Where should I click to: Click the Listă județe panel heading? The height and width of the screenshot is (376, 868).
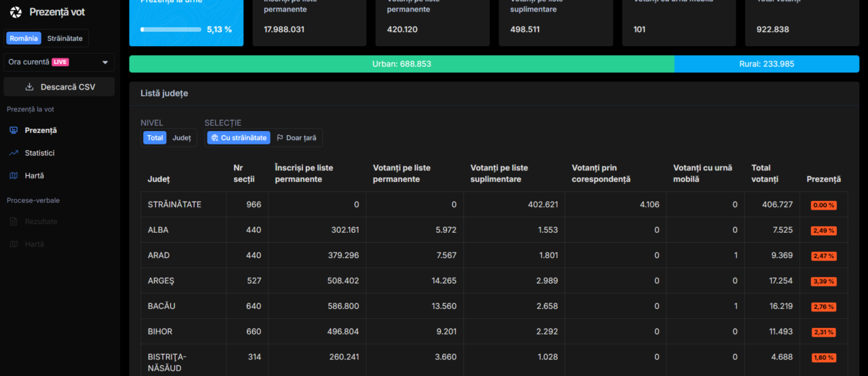pyautogui.click(x=164, y=93)
